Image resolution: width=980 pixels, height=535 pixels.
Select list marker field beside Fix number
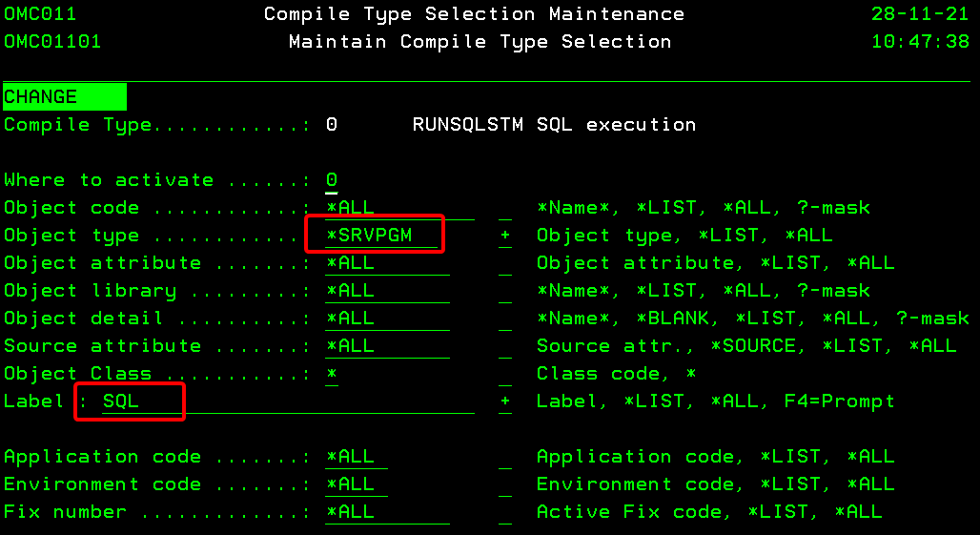coord(504,512)
